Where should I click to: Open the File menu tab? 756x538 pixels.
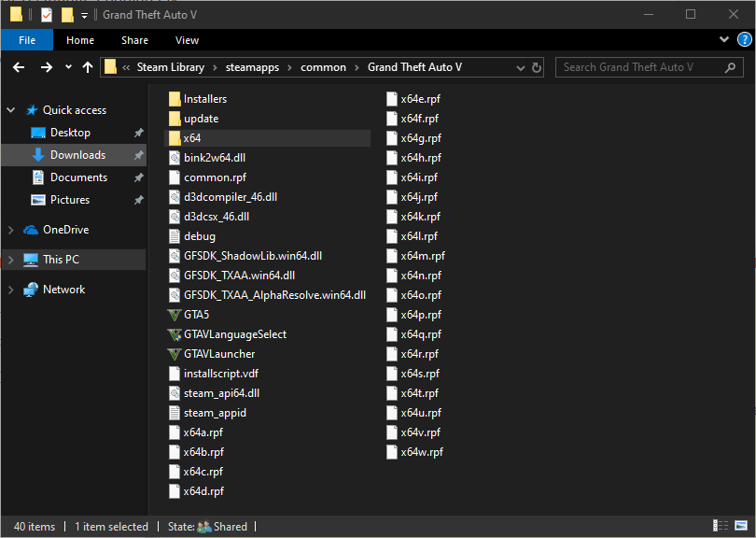coord(27,40)
